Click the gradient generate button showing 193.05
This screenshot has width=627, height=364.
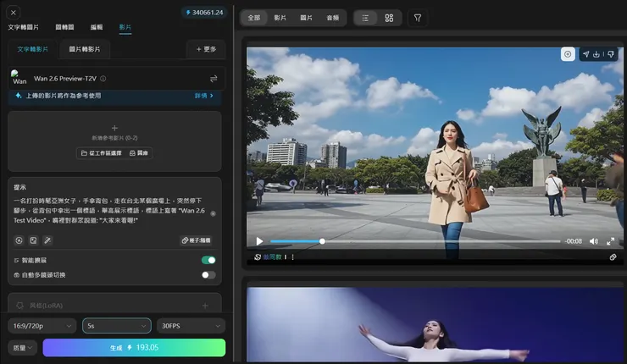point(134,348)
